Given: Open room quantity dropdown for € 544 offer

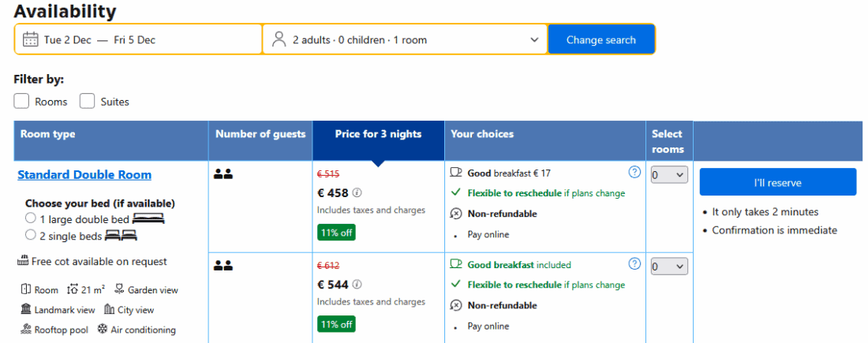Looking at the screenshot, I should click(x=669, y=267).
